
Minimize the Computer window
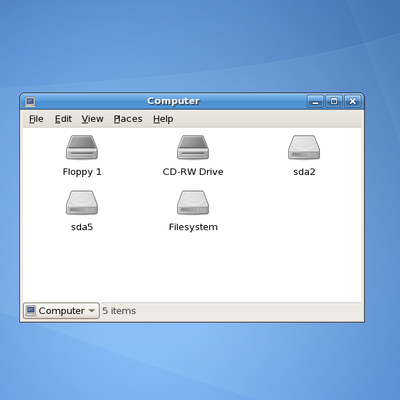pos(315,101)
